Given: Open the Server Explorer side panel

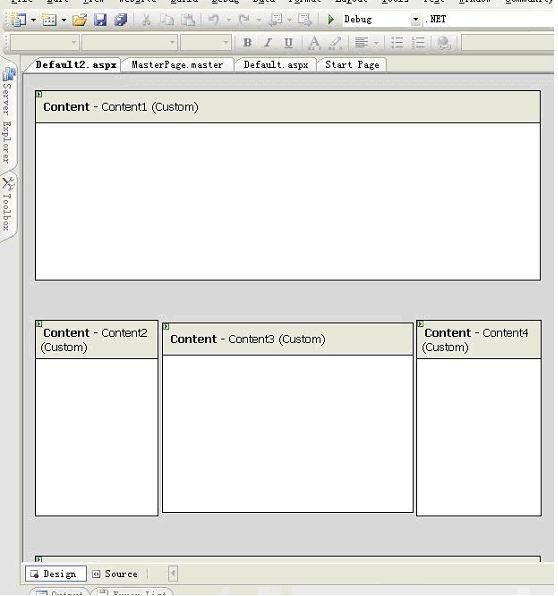Looking at the screenshot, I should tap(8, 116).
